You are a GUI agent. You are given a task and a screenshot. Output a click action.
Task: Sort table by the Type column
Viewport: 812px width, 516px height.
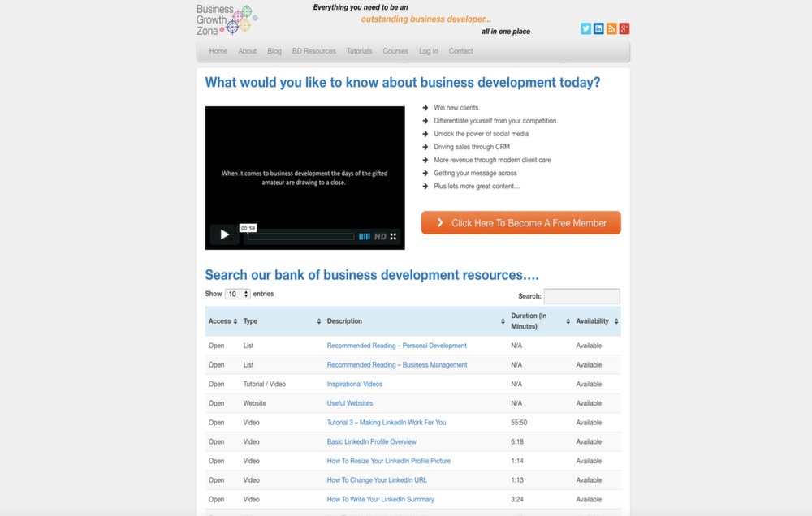[x=282, y=321]
